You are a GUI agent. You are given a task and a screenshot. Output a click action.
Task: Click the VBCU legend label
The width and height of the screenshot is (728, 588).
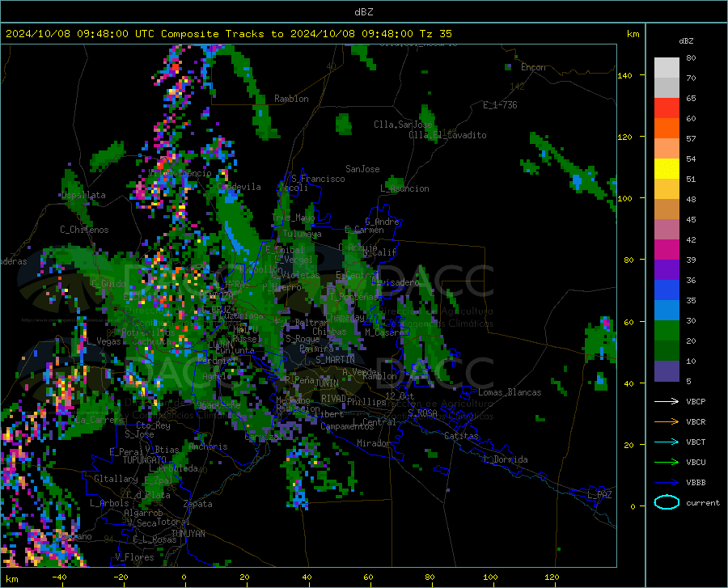[696, 463]
